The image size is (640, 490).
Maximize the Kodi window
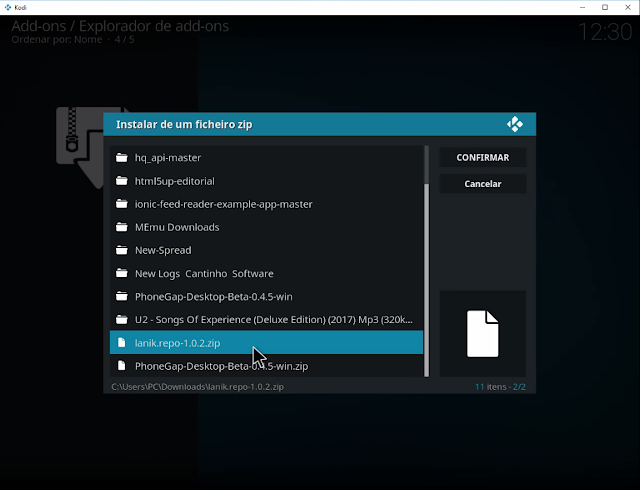click(x=605, y=7)
